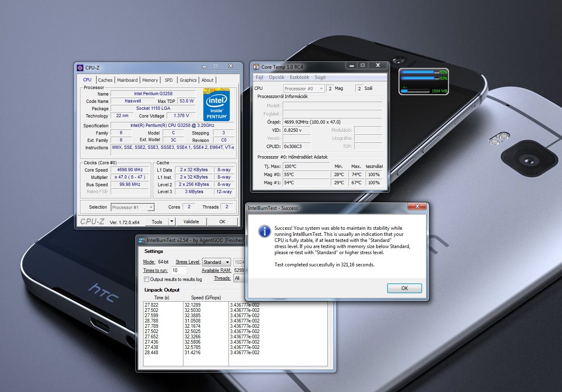Click the blue information icon in dialog
The image size is (562, 392).
click(264, 231)
